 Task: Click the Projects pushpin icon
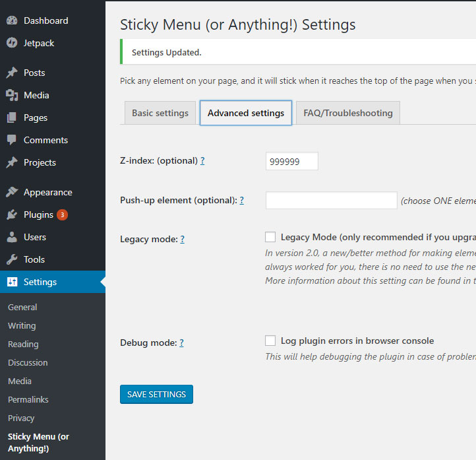point(12,162)
